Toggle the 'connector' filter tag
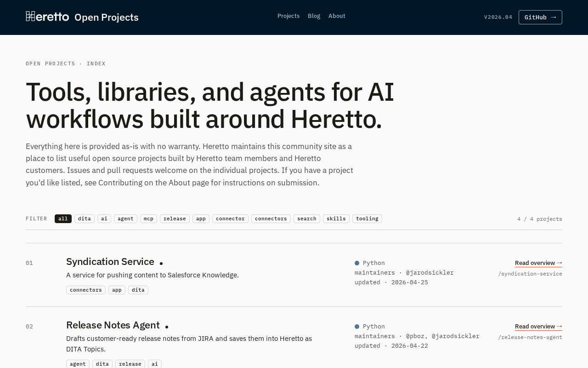Screen dimensions: 588x368 230,218
